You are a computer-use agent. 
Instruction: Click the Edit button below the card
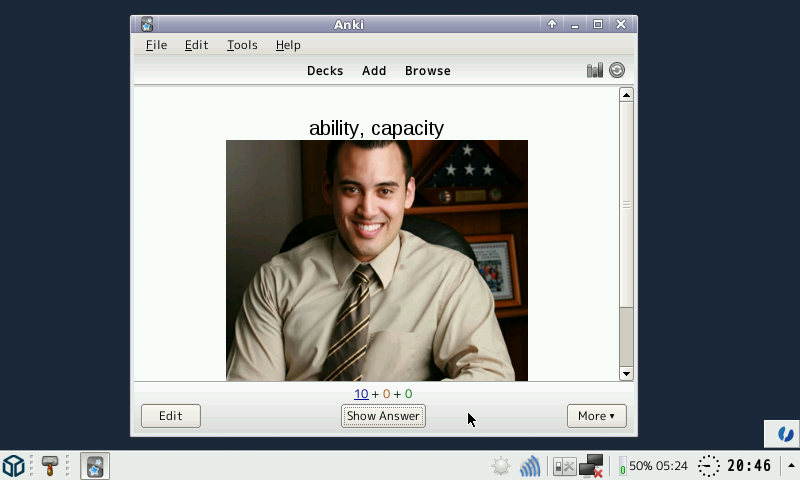pyautogui.click(x=171, y=416)
